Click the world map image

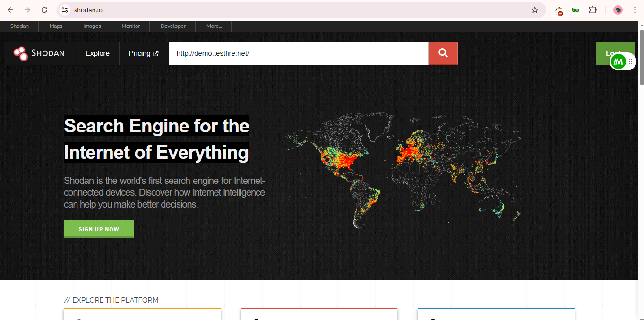click(x=403, y=170)
